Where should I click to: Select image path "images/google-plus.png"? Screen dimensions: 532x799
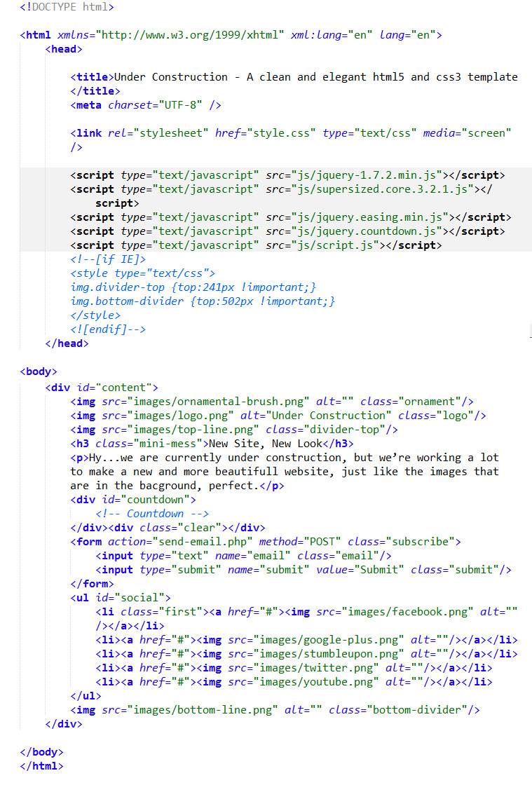(x=329, y=640)
